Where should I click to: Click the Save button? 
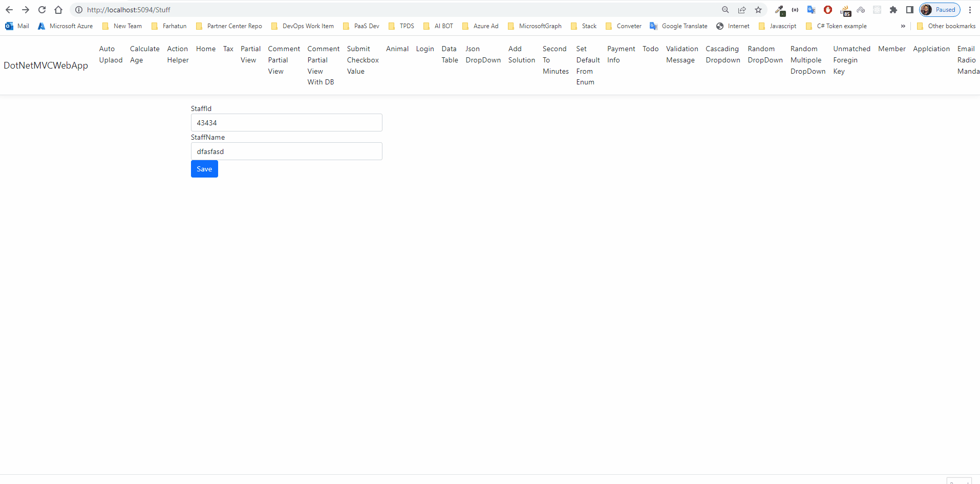(x=204, y=169)
